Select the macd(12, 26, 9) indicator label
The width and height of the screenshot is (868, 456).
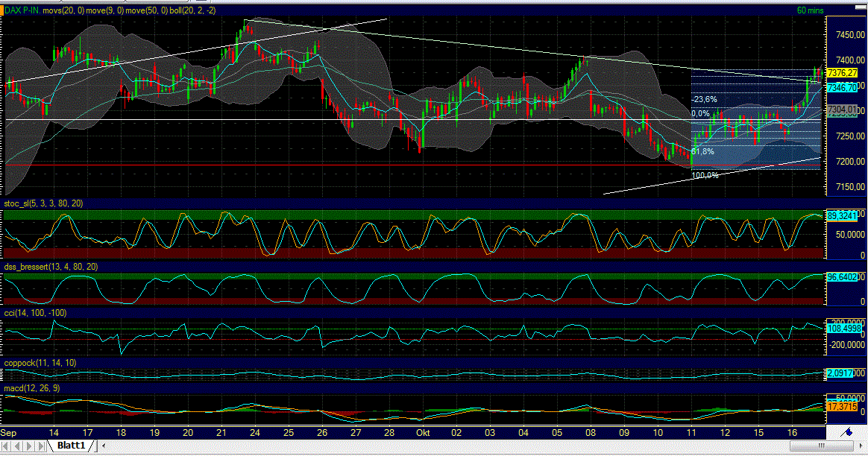tap(32, 388)
